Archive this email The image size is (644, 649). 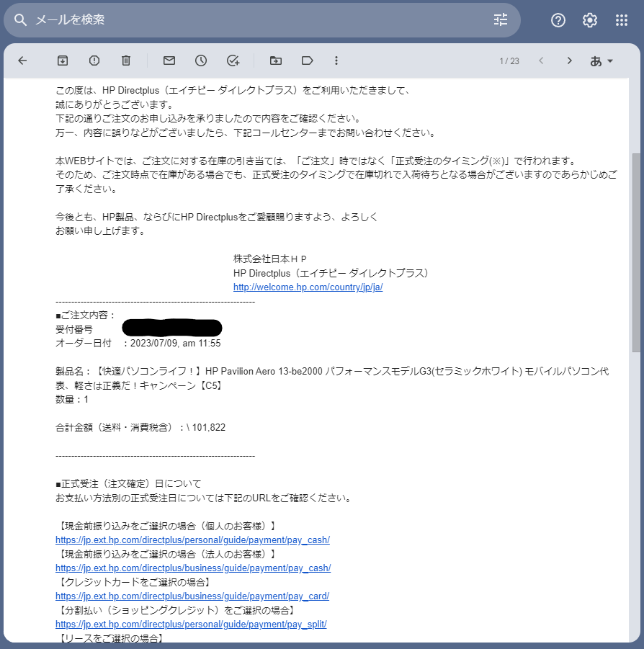click(x=63, y=61)
